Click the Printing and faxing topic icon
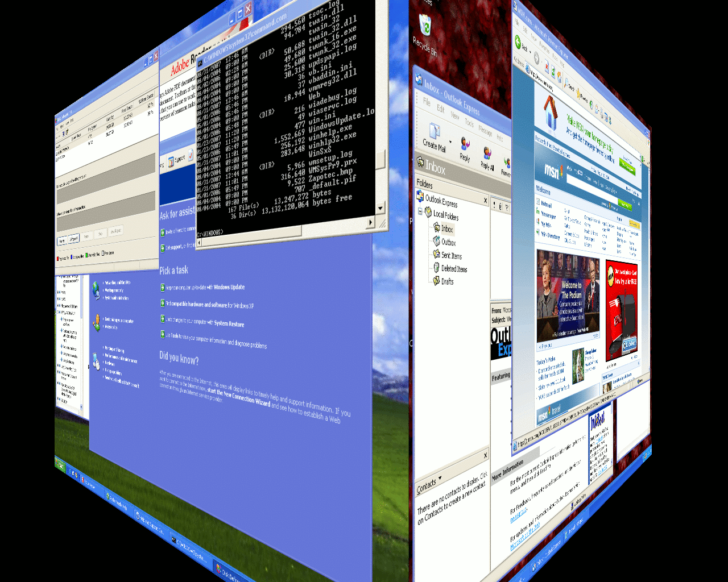The width and height of the screenshot is (728, 582). pyautogui.click(x=96, y=361)
